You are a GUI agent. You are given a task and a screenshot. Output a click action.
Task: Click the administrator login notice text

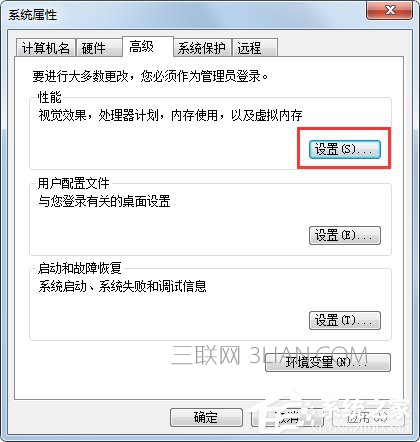click(150, 76)
